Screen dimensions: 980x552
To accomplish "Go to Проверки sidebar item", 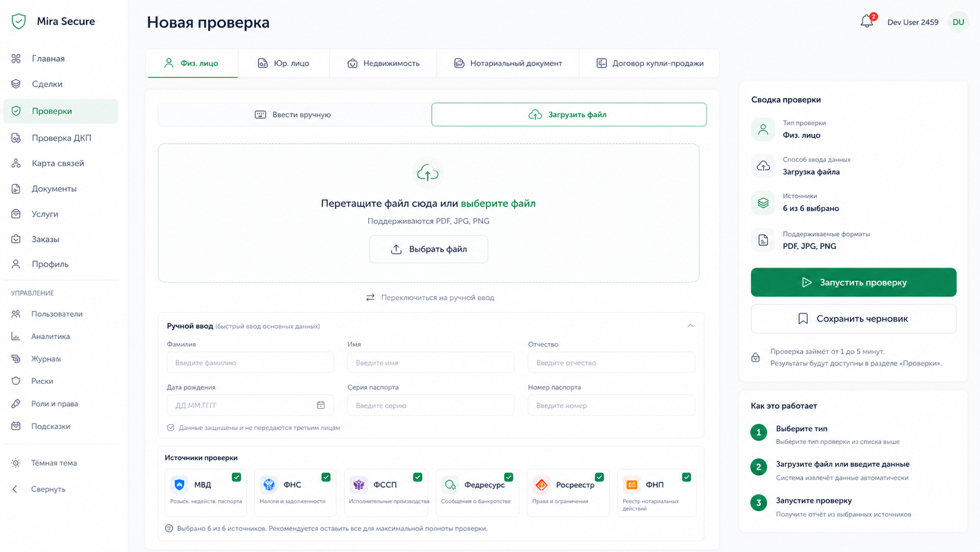I will point(60,111).
